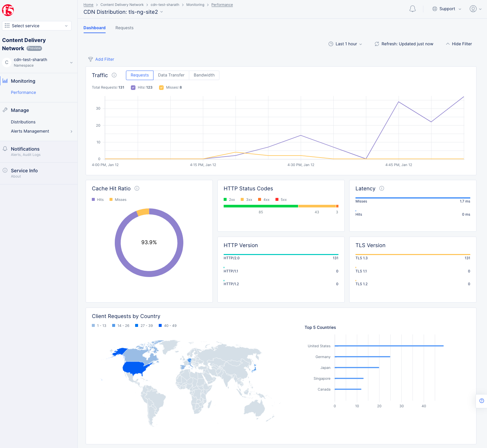487x448 pixels.
Task: Disable the Misses checkbox in Traffic
Action: click(161, 87)
